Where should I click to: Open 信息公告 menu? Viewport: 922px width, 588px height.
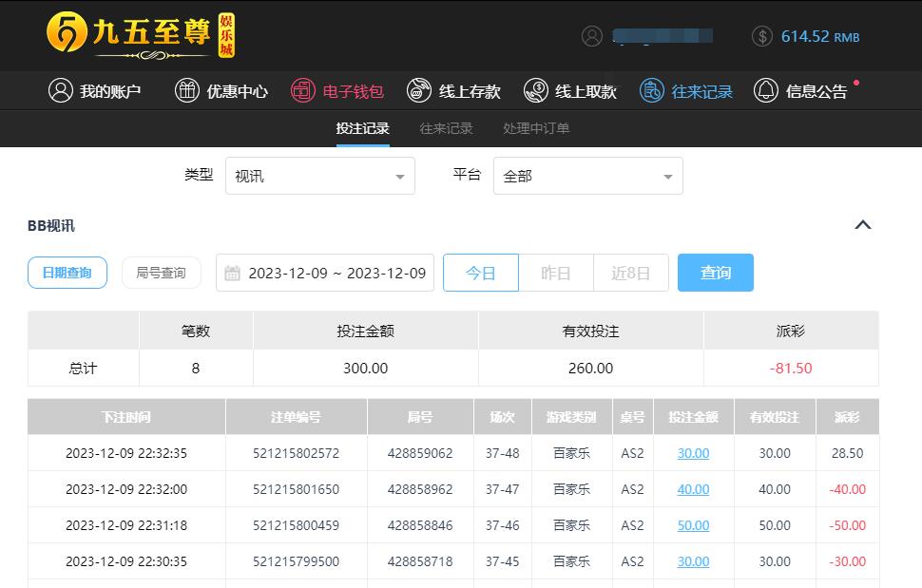click(800, 91)
